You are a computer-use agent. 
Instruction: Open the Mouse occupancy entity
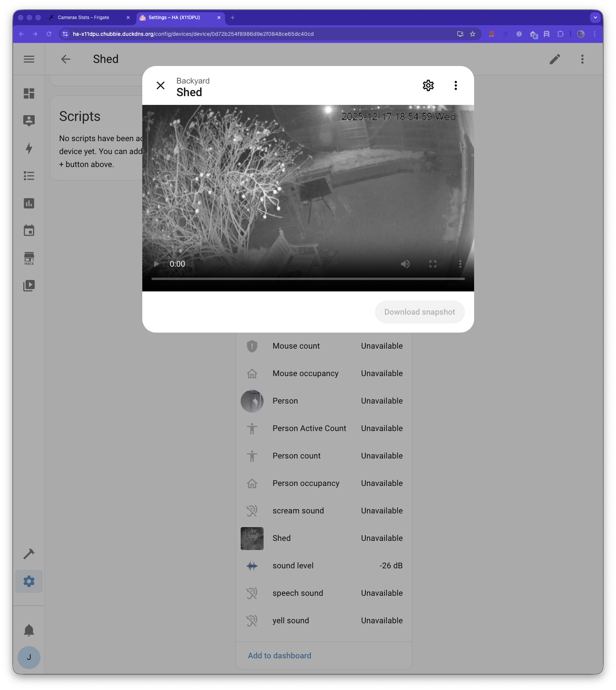point(324,373)
